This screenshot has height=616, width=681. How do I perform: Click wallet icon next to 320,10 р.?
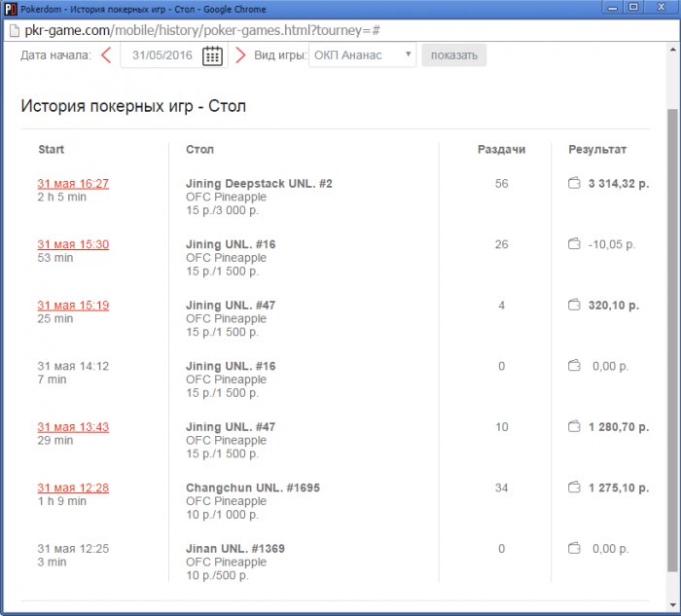coord(574,305)
